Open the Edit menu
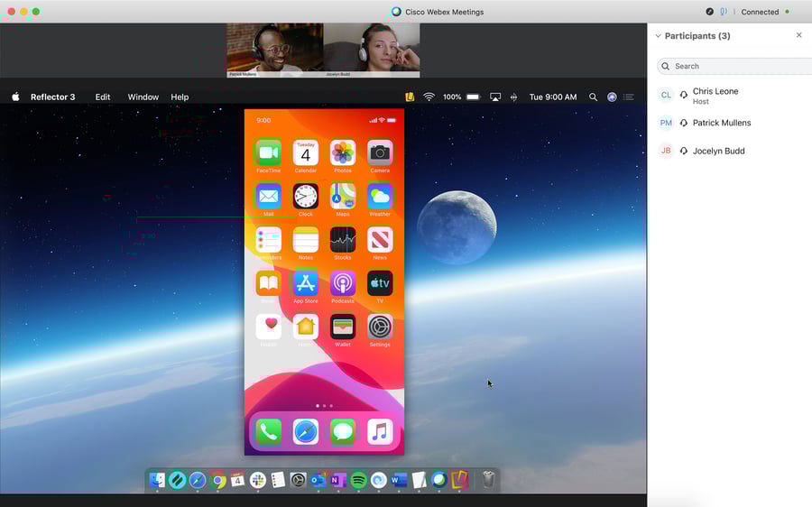Viewport: 812px width, 507px height. coord(103,97)
